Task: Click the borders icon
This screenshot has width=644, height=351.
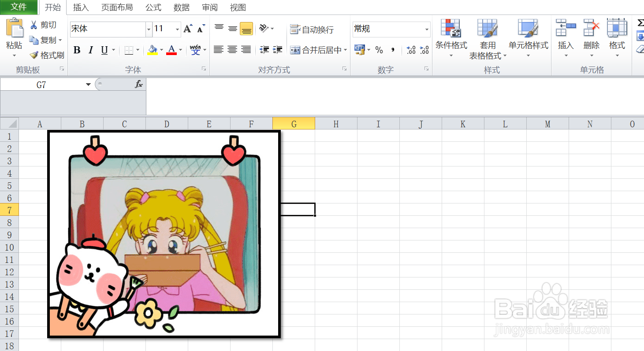Action: (129, 50)
